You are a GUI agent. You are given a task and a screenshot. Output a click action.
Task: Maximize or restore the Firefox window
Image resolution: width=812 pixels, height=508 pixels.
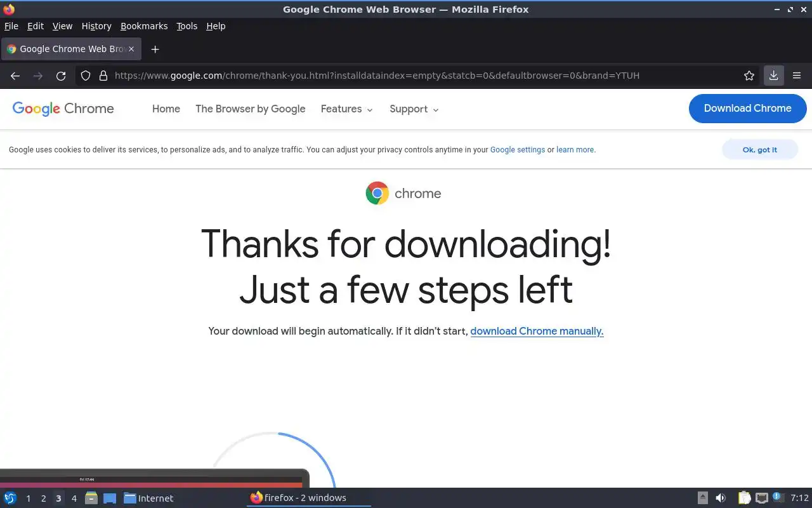coord(790,10)
